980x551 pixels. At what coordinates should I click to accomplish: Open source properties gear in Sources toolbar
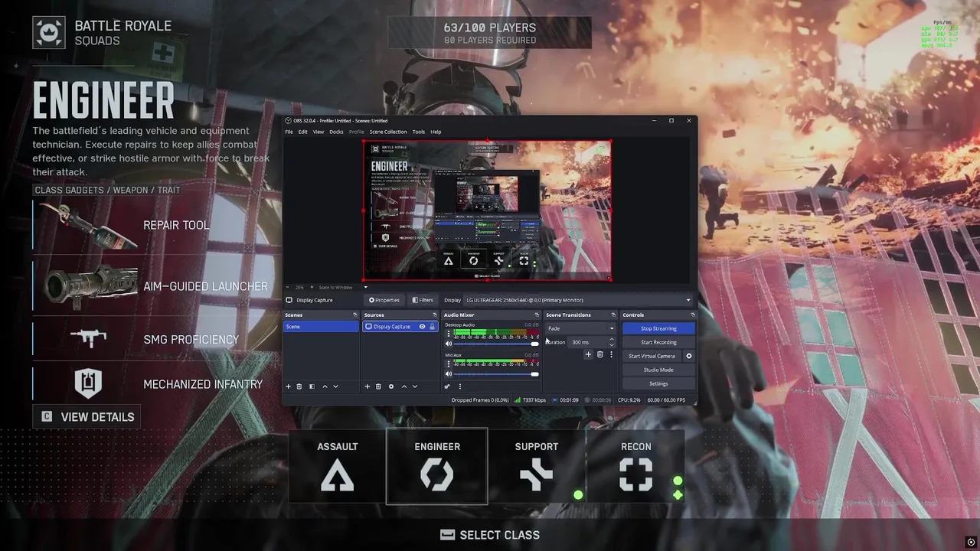(x=391, y=386)
